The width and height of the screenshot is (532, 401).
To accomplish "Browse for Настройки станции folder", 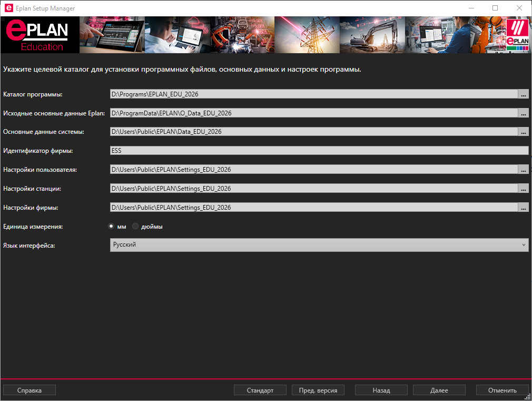I will click(x=523, y=189).
